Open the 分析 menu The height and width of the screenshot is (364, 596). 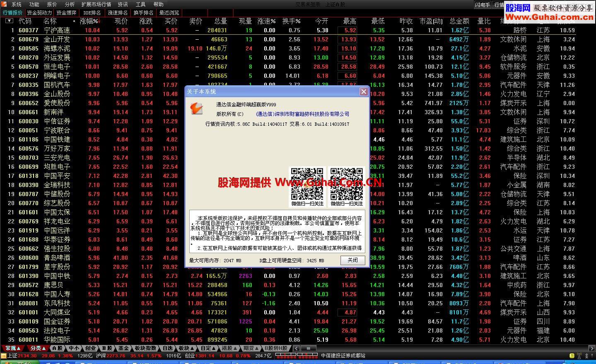[x=70, y=5]
